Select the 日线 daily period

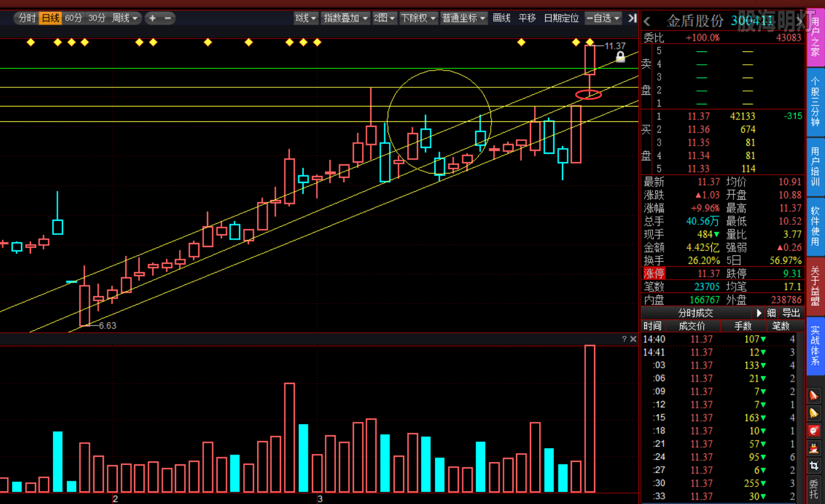(x=51, y=18)
